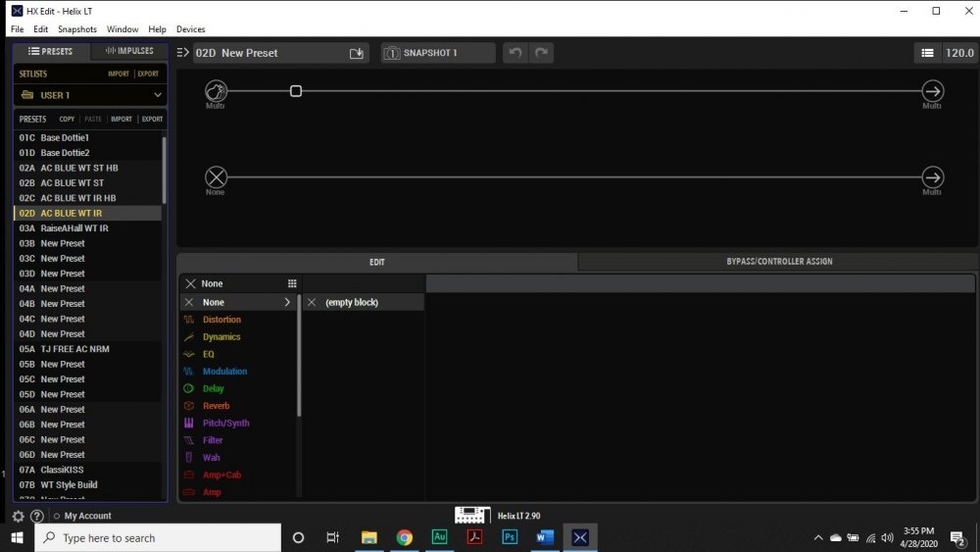Switch to the EDIT tab
The image size is (980, 552).
(377, 262)
